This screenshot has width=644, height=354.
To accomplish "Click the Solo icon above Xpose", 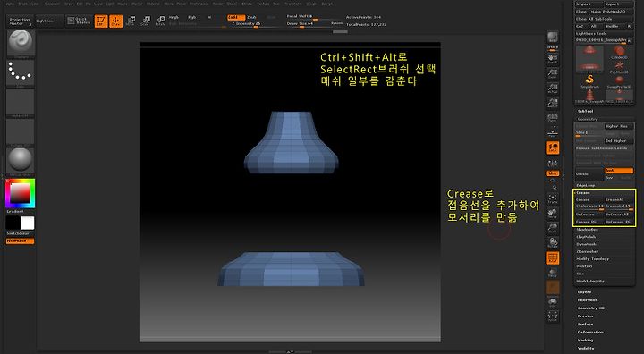I will point(553,302).
